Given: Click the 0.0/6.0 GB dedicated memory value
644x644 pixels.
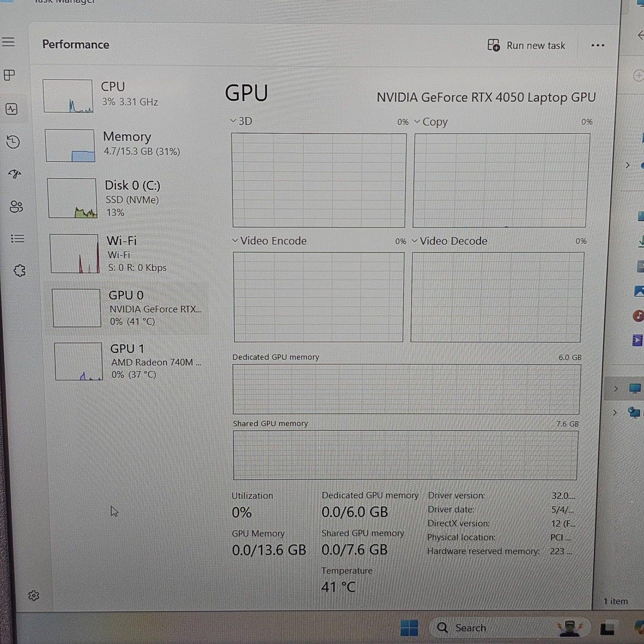Looking at the screenshot, I should pos(355,512).
